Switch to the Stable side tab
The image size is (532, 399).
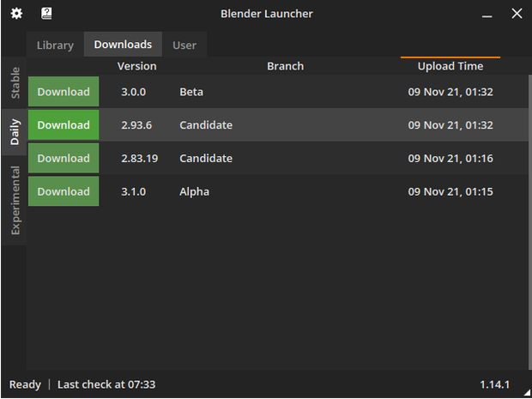(15, 83)
